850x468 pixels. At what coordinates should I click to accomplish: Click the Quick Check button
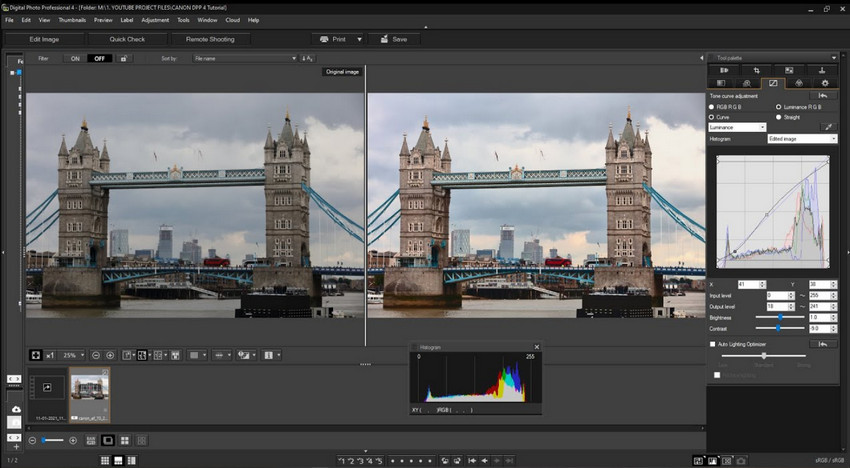click(127, 39)
